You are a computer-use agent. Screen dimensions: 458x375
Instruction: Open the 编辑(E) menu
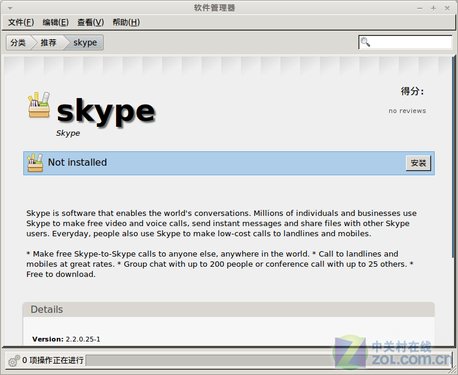(55, 22)
